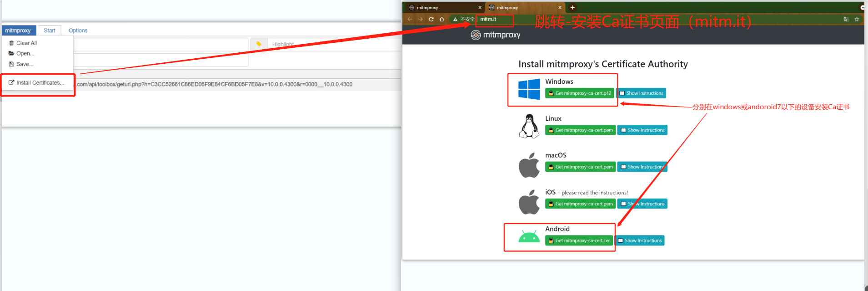Image resolution: width=868 pixels, height=291 pixels.
Task: Open a new browser tab
Action: click(x=572, y=7)
